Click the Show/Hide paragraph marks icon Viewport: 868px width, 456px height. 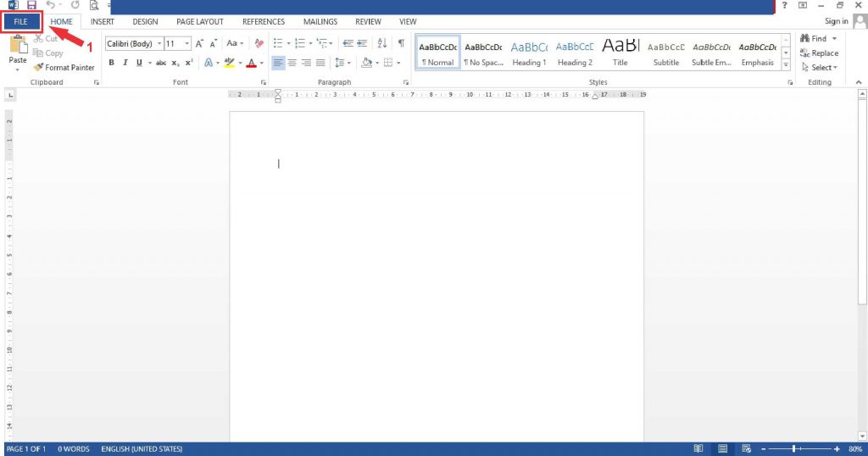pyautogui.click(x=401, y=43)
